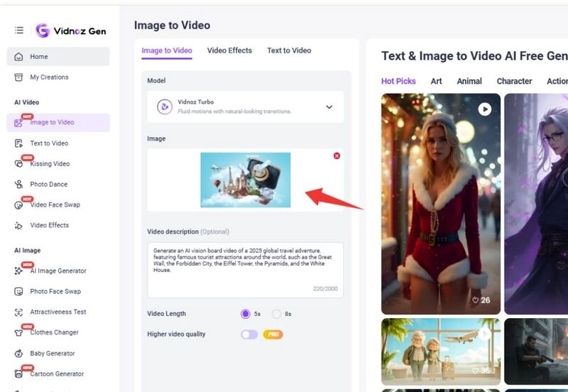568x392 pixels.
Task: Select Art category tab
Action: [x=436, y=81]
